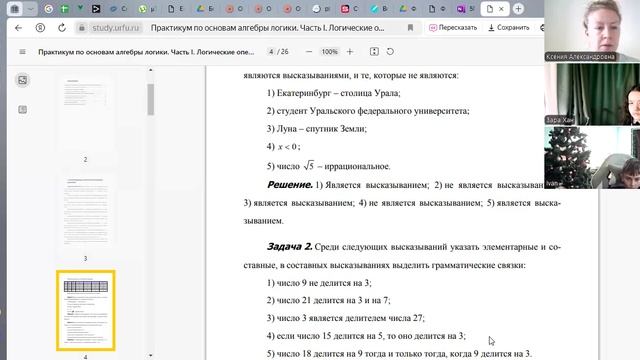Click the line '1) Екатеринбург – столица Урала;'
Screen dimensions: 640x360
pyautogui.click(x=333, y=93)
